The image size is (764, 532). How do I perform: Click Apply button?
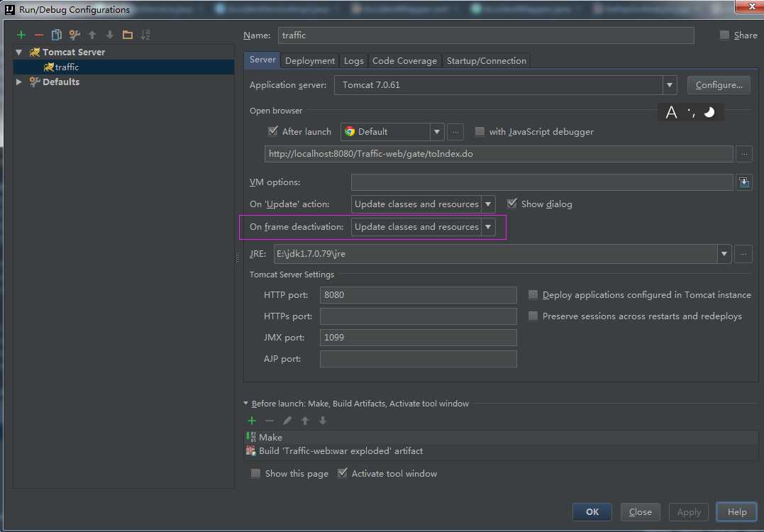pos(689,512)
